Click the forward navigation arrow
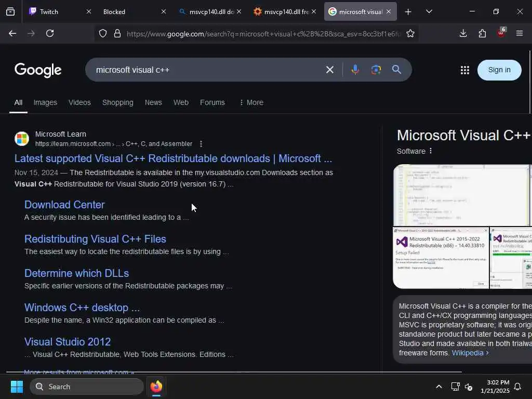 (31, 33)
